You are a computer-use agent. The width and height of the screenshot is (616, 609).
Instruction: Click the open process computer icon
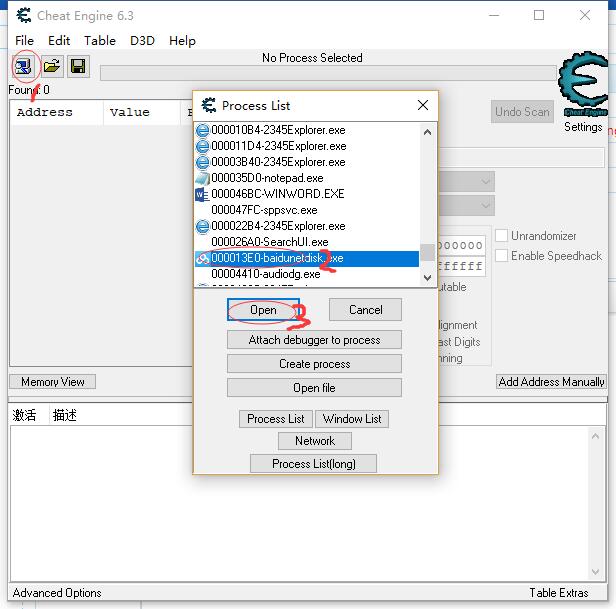point(23,67)
